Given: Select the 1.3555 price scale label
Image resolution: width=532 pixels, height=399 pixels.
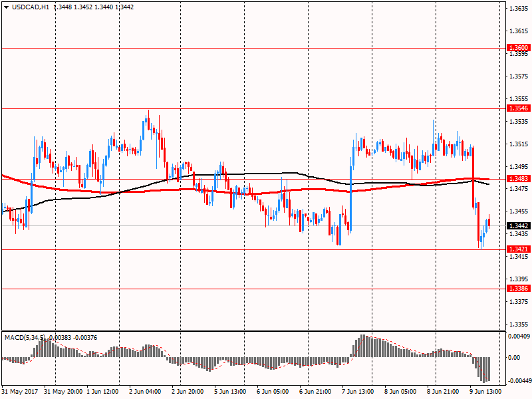Looking at the screenshot, I should (x=519, y=99).
